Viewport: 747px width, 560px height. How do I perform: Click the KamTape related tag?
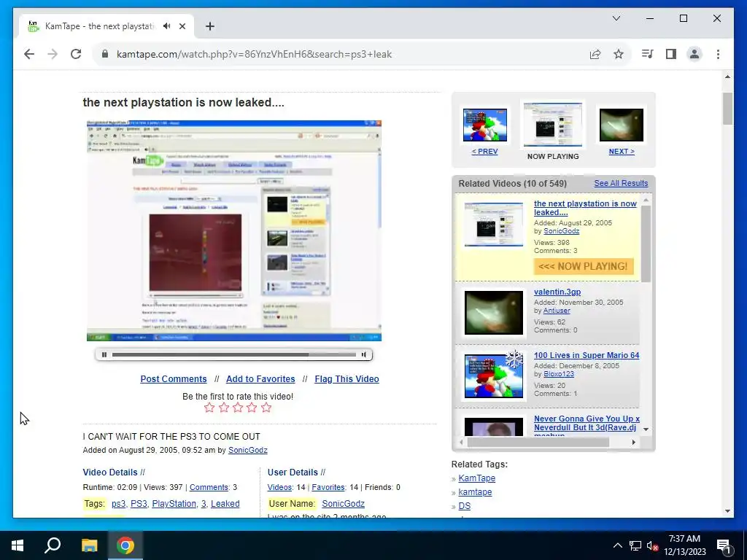click(477, 478)
